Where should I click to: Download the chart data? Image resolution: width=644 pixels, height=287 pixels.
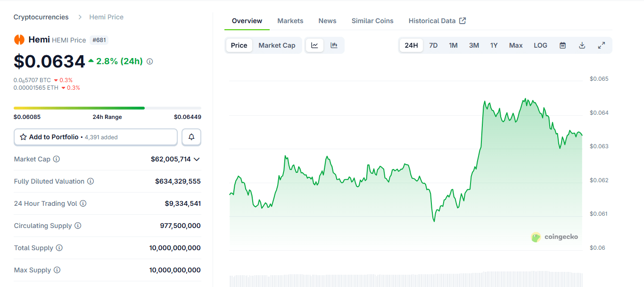[x=582, y=45]
